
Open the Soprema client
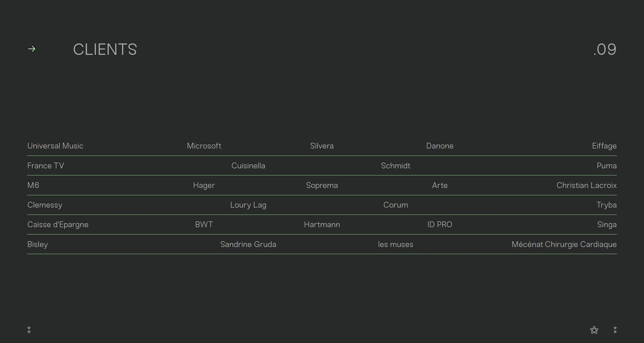(322, 185)
